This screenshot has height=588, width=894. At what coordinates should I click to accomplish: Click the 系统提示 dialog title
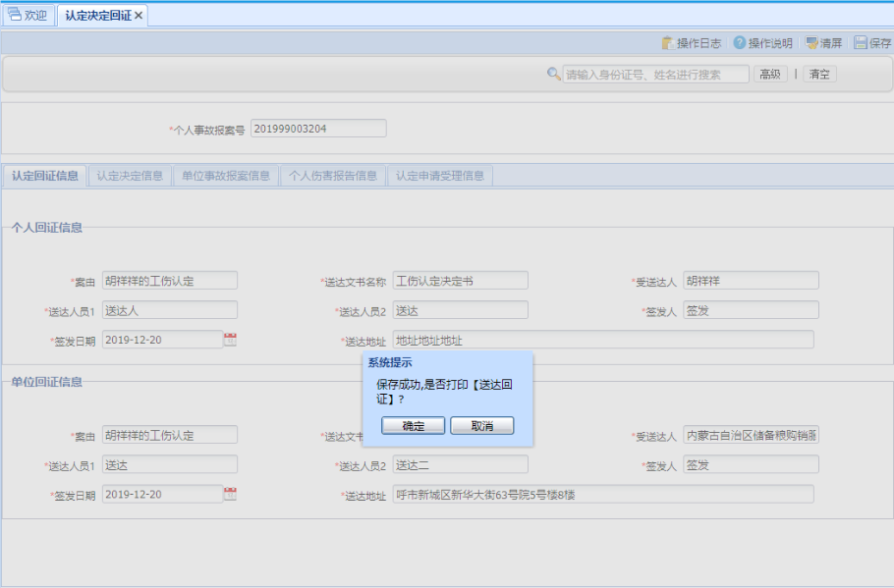[x=390, y=362]
